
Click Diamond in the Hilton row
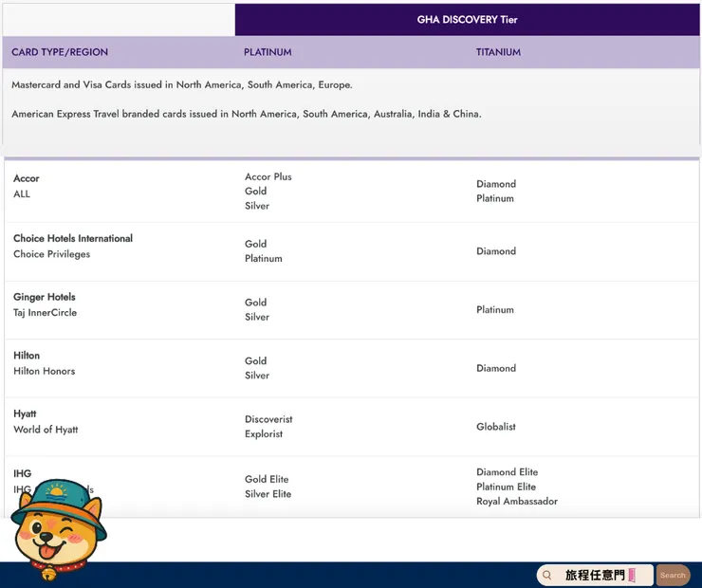[496, 368]
